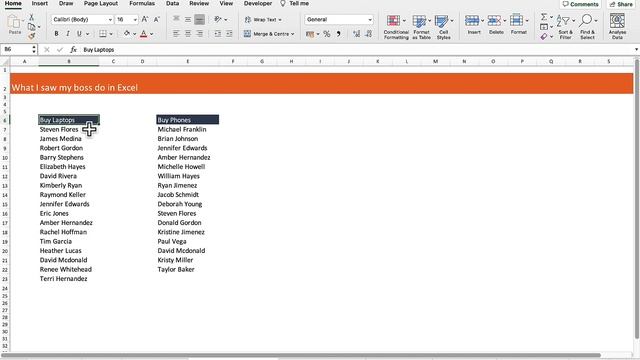Expand the Merge & Centre dropdown arrow

pyautogui.click(x=292, y=34)
